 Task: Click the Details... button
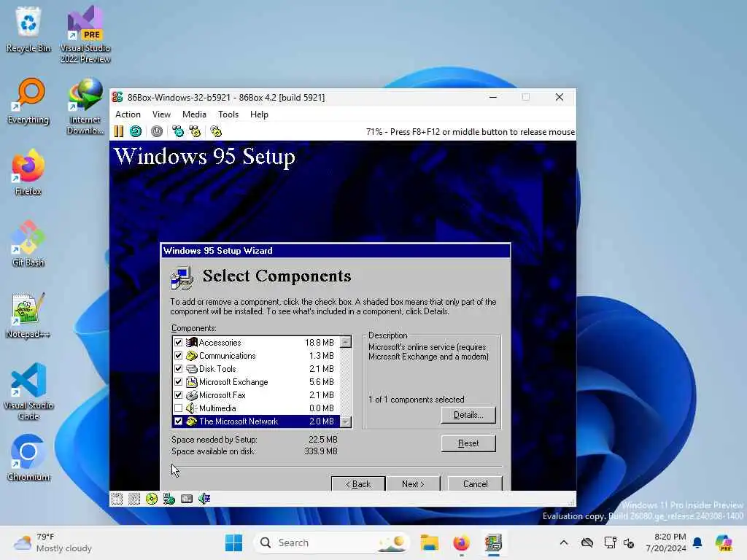[x=468, y=415]
